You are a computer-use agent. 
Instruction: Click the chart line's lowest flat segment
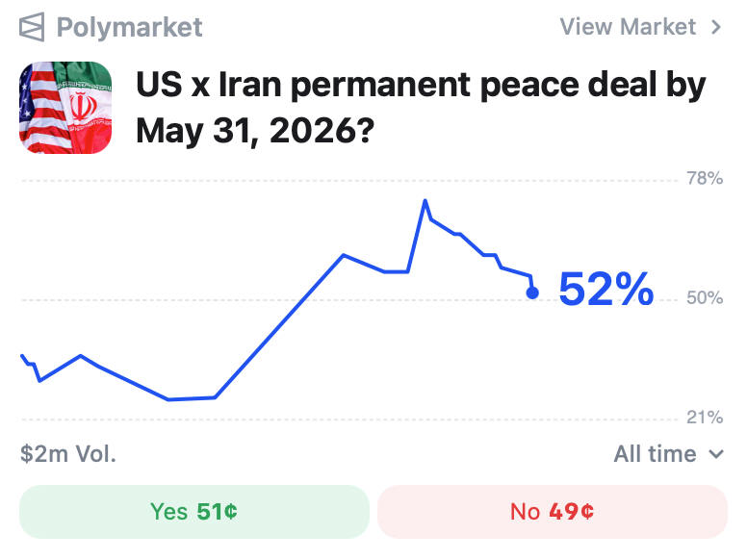tap(192, 398)
